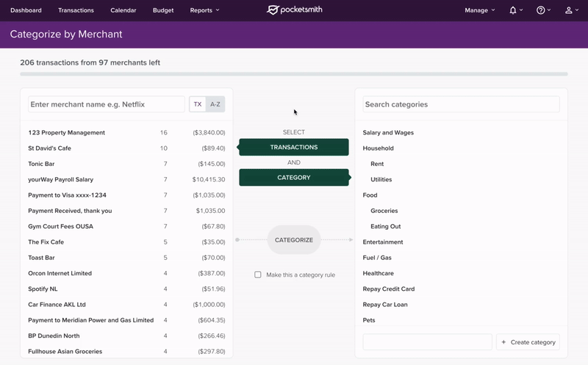Enable Make this a category rule

258,275
